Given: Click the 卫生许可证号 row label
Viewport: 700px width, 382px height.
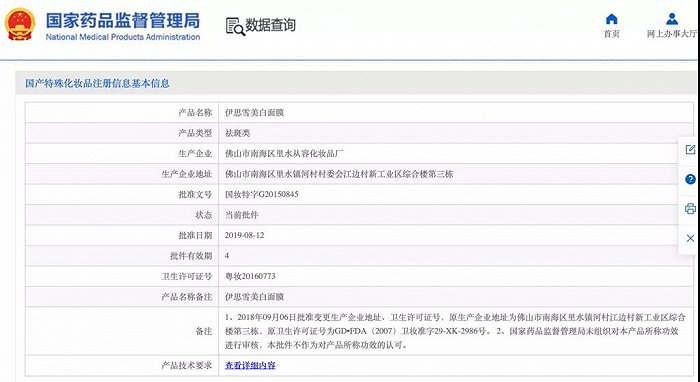Looking at the screenshot, I should [187, 277].
